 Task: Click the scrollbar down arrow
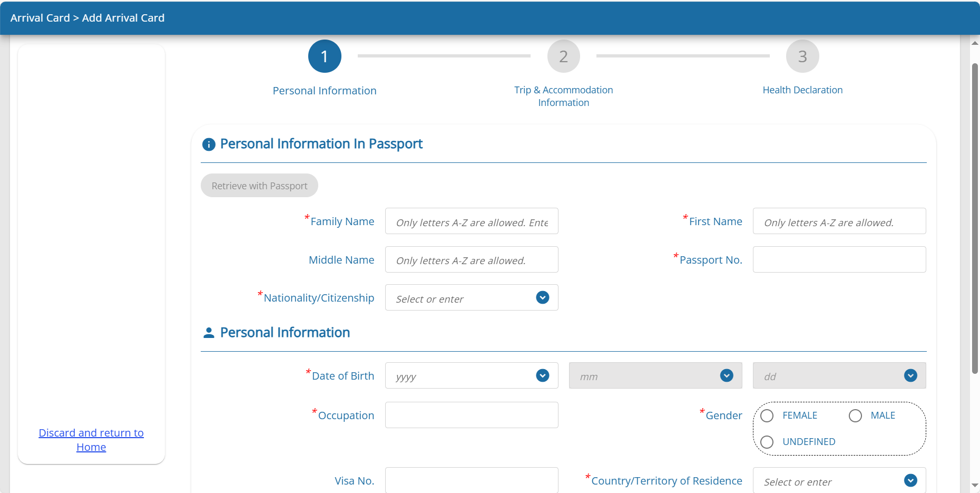pos(975,485)
